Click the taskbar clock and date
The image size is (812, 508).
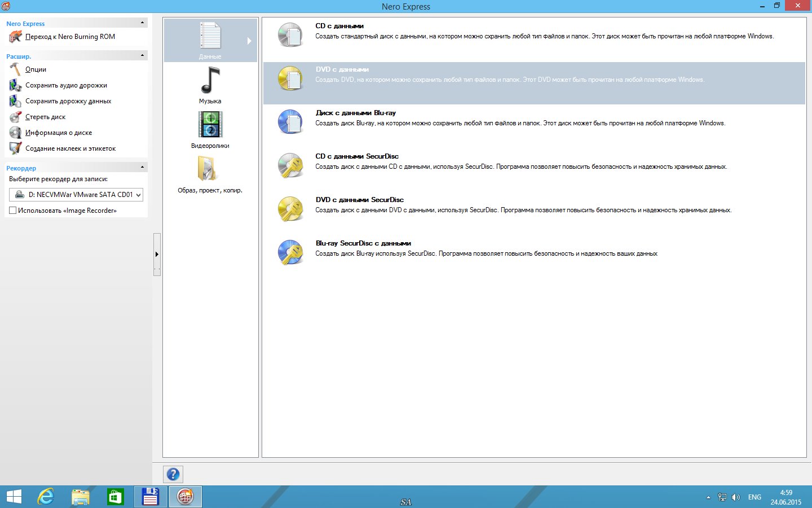(x=786, y=497)
